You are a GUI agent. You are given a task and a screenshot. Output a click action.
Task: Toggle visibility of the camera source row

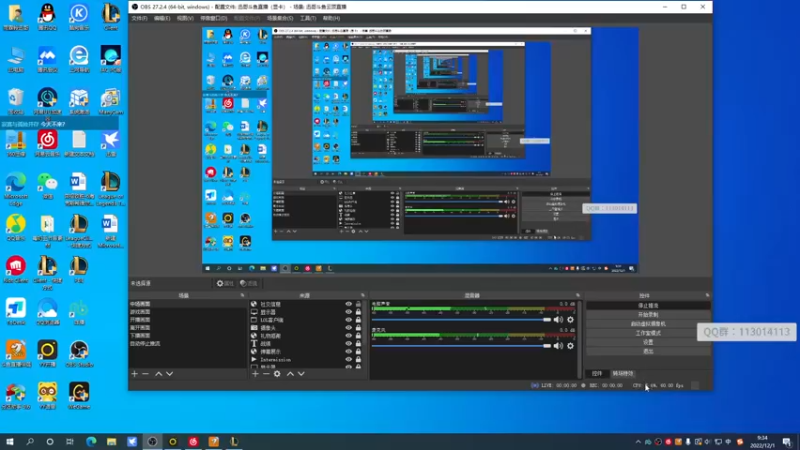348,328
